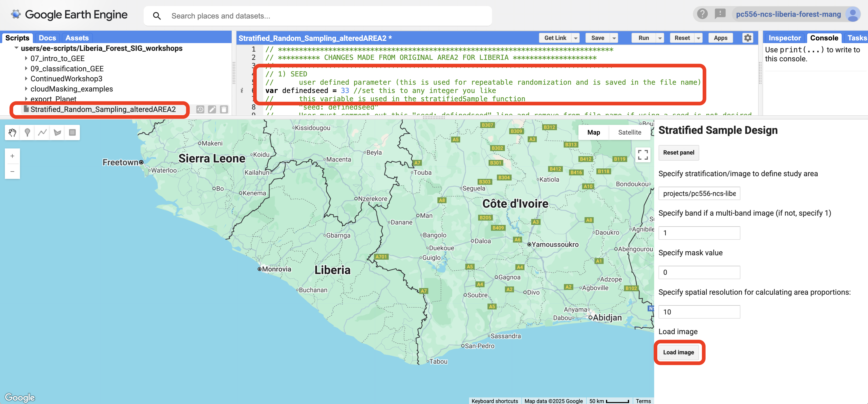The height and width of the screenshot is (404, 868).
Task: Open the Assets tab
Action: (x=77, y=38)
